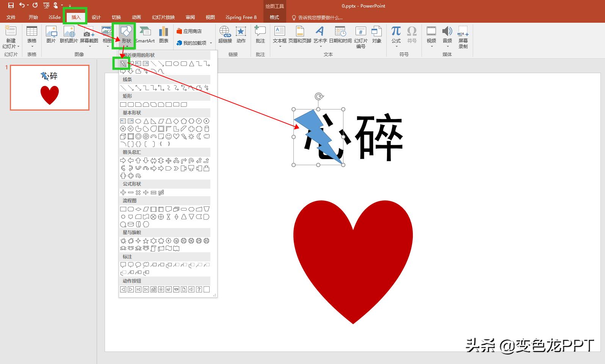The width and height of the screenshot is (605, 364).
Task: Pick the lightning bolt in recently used shapes
Action: tap(123, 64)
